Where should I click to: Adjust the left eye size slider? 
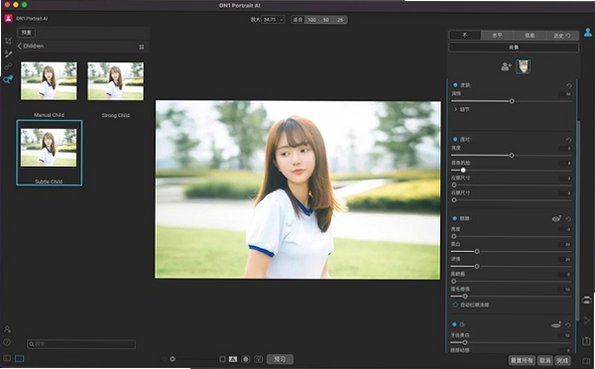pos(454,185)
